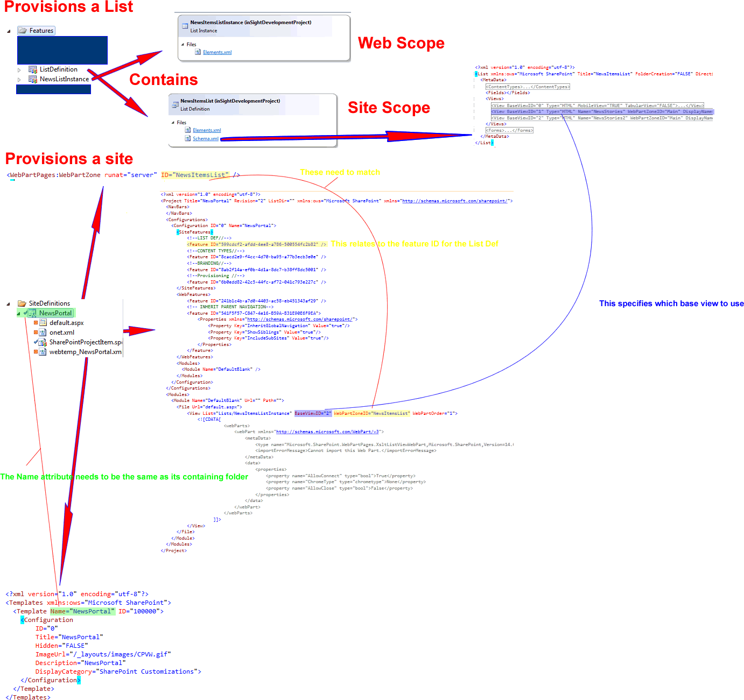Click the onet.xml file icon
Image resolution: width=744 pixels, height=700 pixels.
pyautogui.click(x=43, y=333)
